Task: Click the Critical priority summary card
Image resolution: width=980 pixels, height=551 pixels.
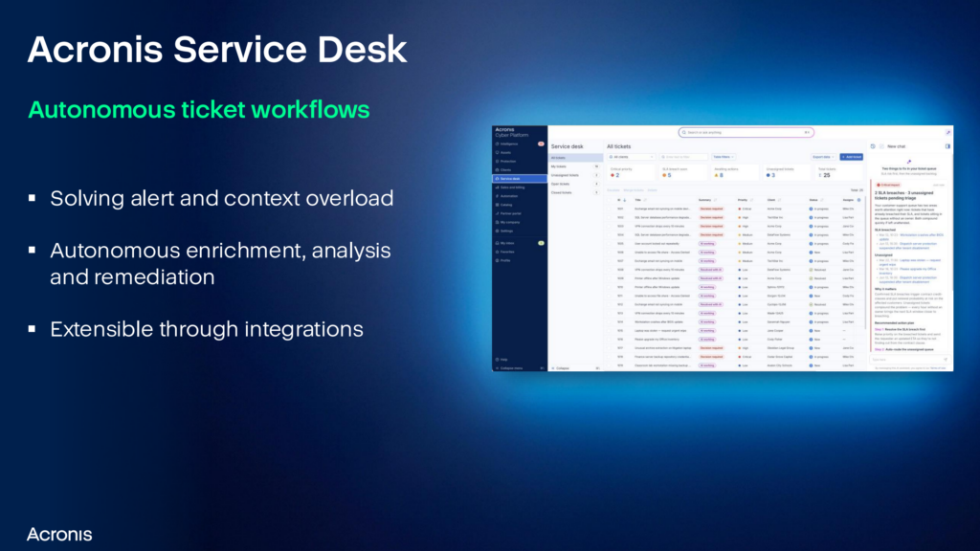Action: pyautogui.click(x=631, y=172)
